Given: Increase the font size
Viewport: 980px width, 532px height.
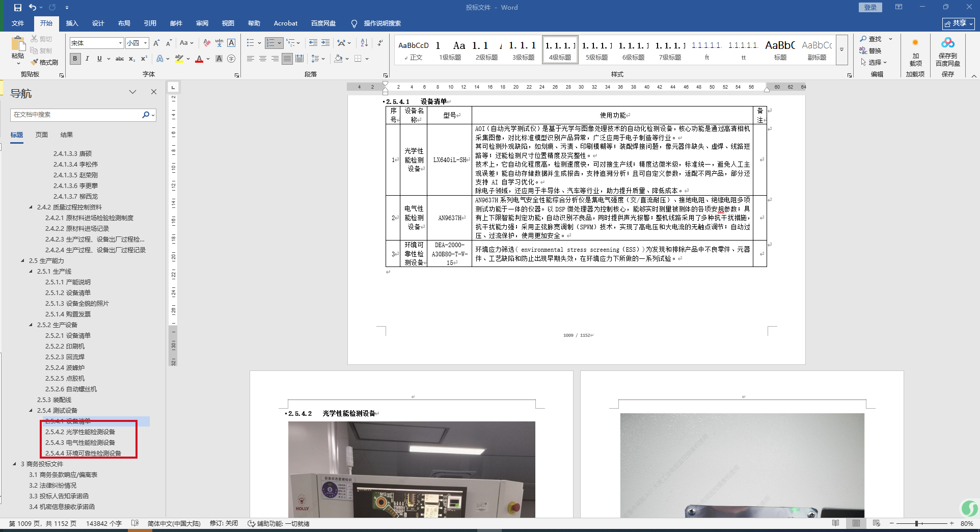Looking at the screenshot, I should (156, 43).
